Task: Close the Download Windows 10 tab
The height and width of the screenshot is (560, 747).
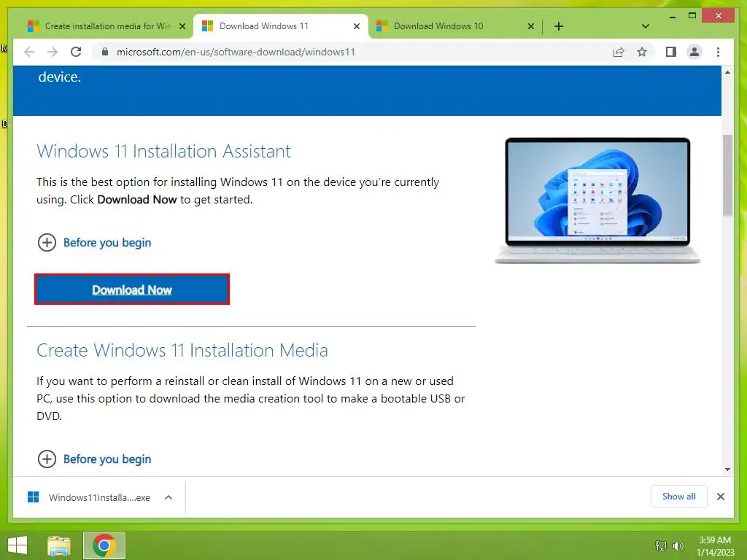Action: pyautogui.click(x=531, y=26)
